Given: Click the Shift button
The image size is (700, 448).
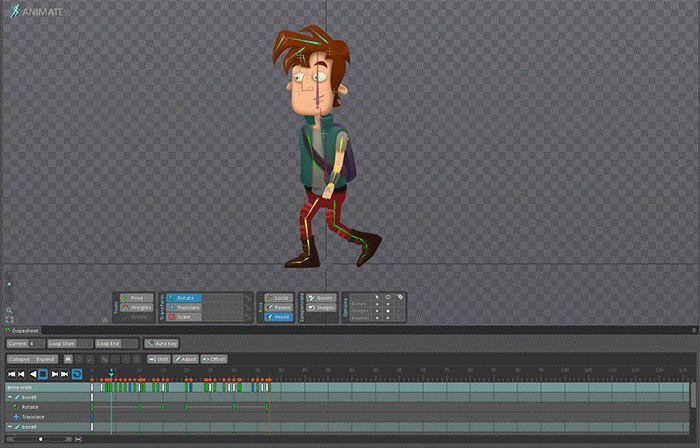Looking at the screenshot, I should tap(158, 359).
